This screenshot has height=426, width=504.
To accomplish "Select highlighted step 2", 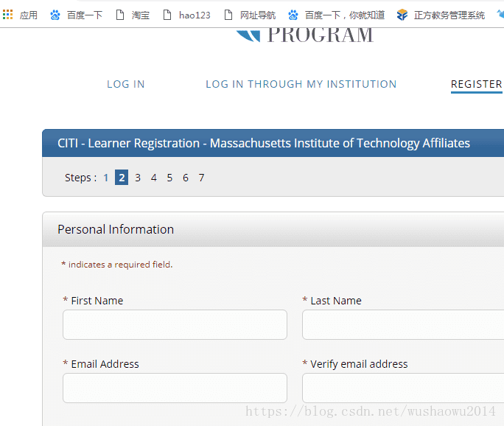I will 122,177.
